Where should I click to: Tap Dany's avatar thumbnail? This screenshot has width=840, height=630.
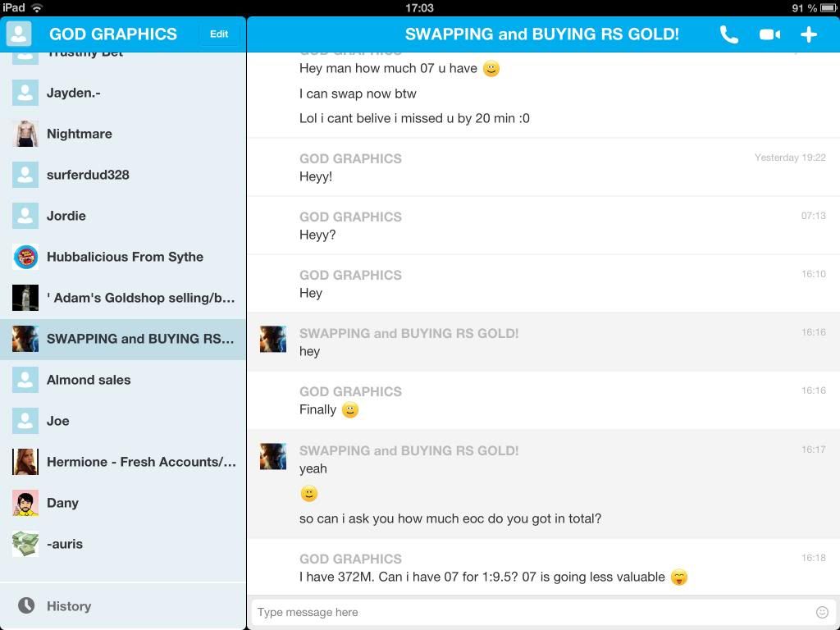pyautogui.click(x=25, y=503)
